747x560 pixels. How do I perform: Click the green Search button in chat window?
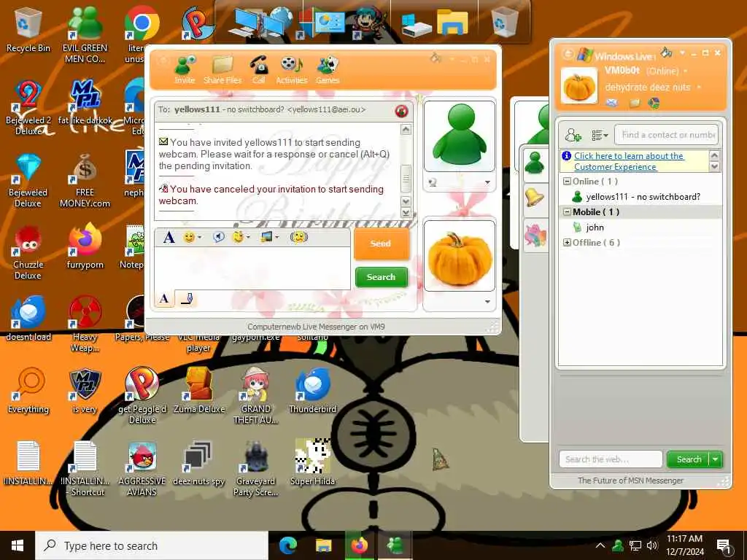pyautogui.click(x=381, y=276)
